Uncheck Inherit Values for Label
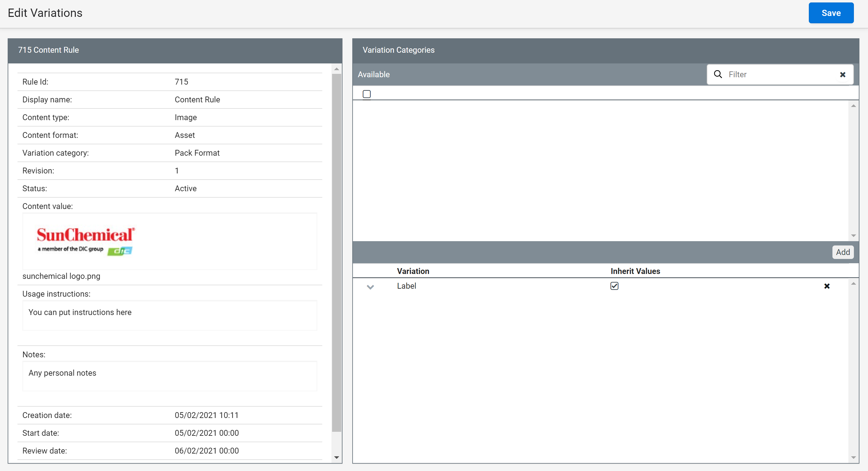Viewport: 868px width, 471px height. click(x=614, y=286)
